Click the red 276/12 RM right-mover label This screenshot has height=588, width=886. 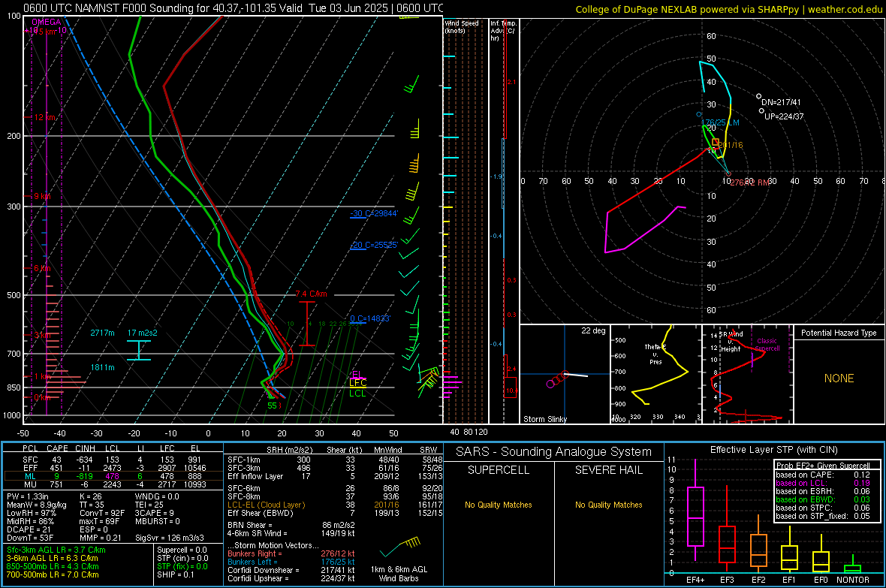coord(750,182)
